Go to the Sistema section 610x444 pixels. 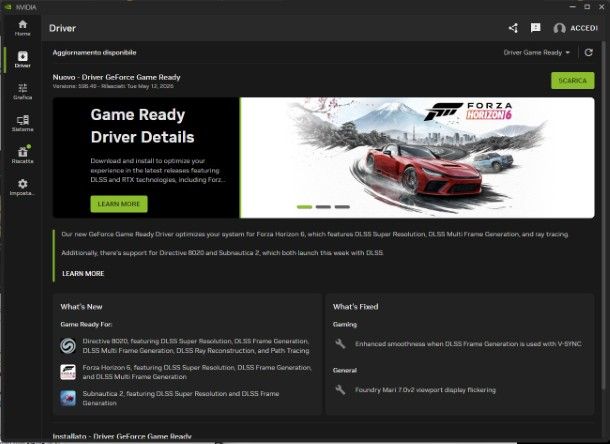(23, 123)
